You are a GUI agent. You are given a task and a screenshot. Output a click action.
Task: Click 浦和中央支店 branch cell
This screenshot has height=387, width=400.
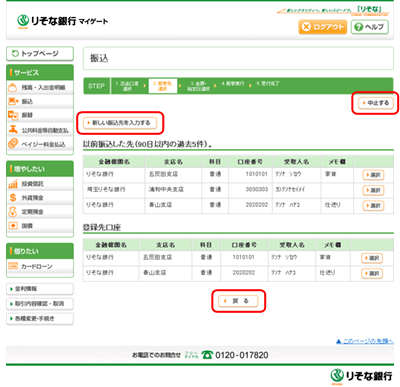point(166,189)
